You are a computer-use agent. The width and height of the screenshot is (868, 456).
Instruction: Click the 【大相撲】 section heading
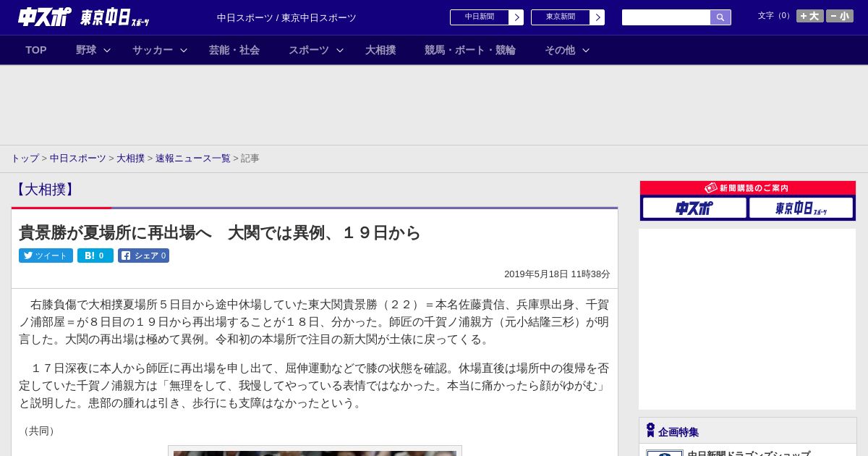pyautogui.click(x=45, y=190)
